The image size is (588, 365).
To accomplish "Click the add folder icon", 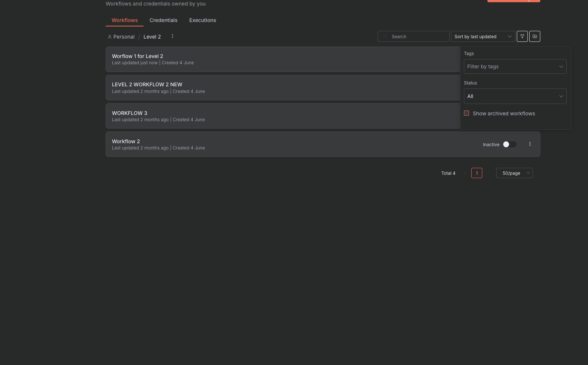I will coord(534,36).
